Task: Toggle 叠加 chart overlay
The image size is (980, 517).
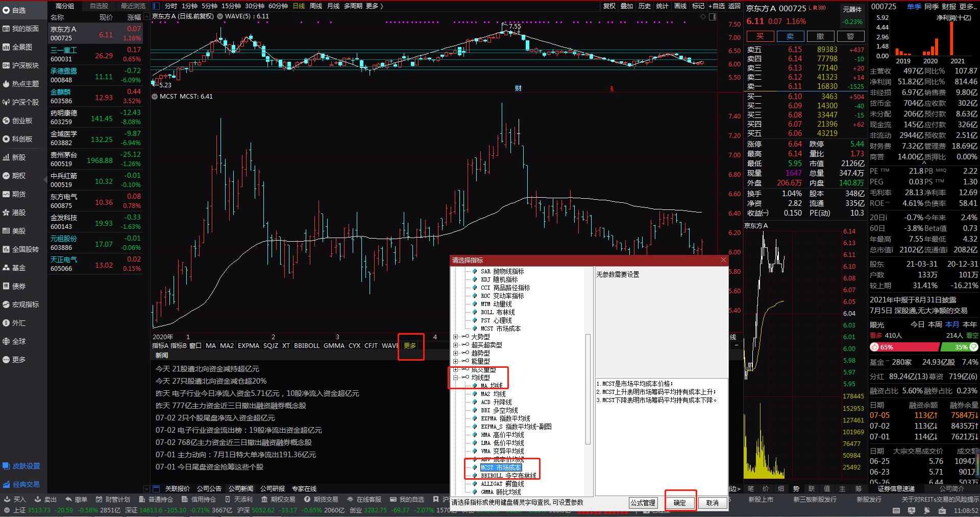Action: tap(626, 7)
